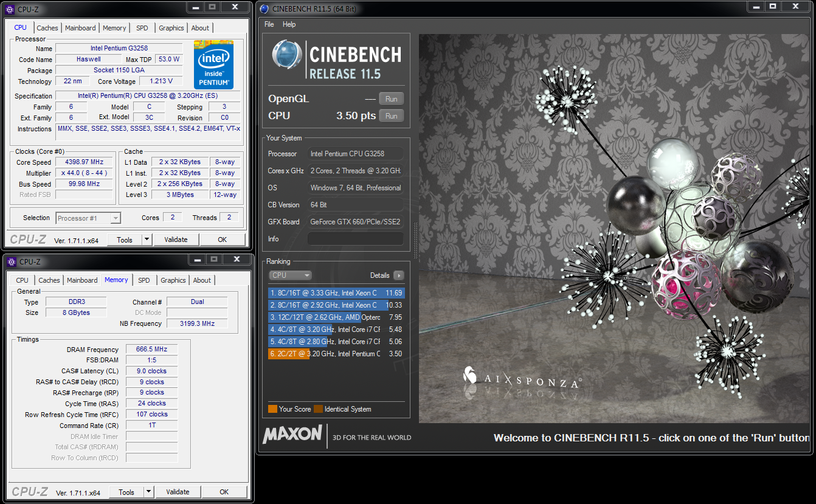Click the Multiplier value x 44.0
This screenshot has width=816, height=504.
click(84, 173)
